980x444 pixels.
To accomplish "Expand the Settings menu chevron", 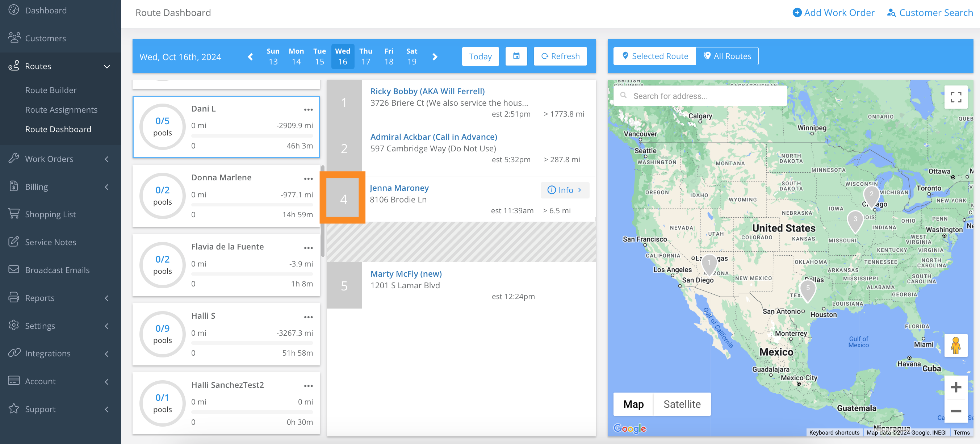I will (x=107, y=326).
